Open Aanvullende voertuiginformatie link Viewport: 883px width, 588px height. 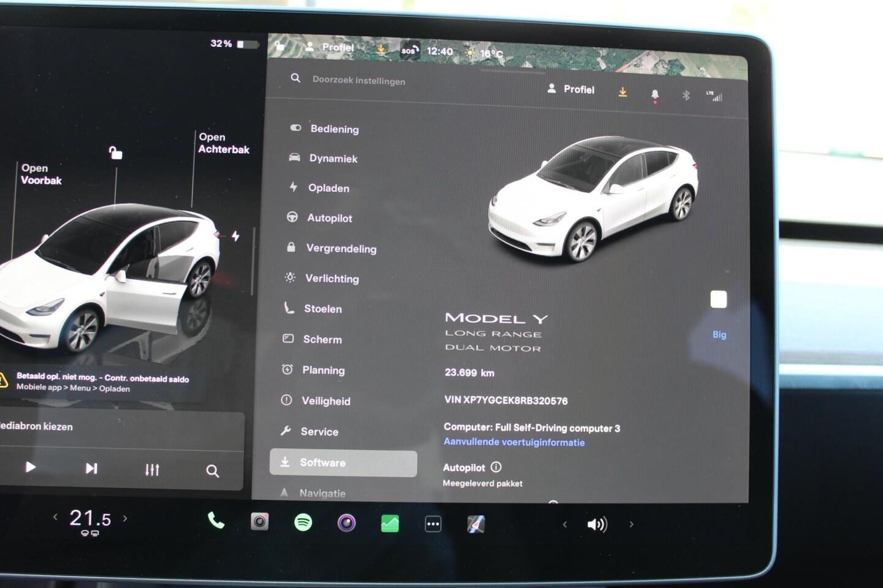tap(514, 442)
